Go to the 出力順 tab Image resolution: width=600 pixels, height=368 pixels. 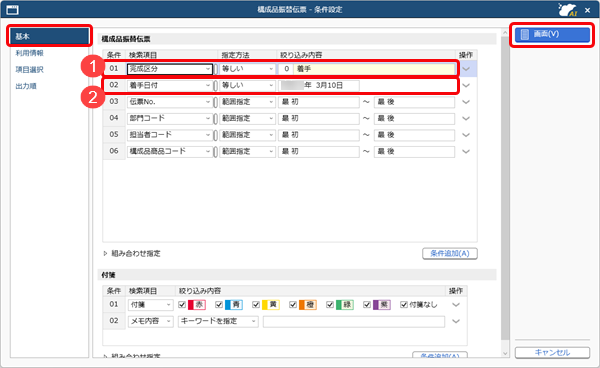coord(26,86)
